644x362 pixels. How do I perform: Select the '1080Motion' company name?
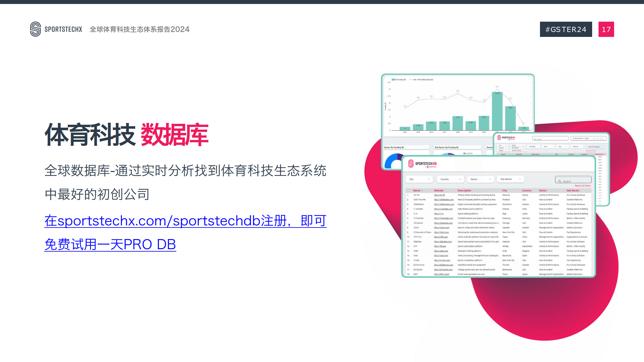point(419,205)
